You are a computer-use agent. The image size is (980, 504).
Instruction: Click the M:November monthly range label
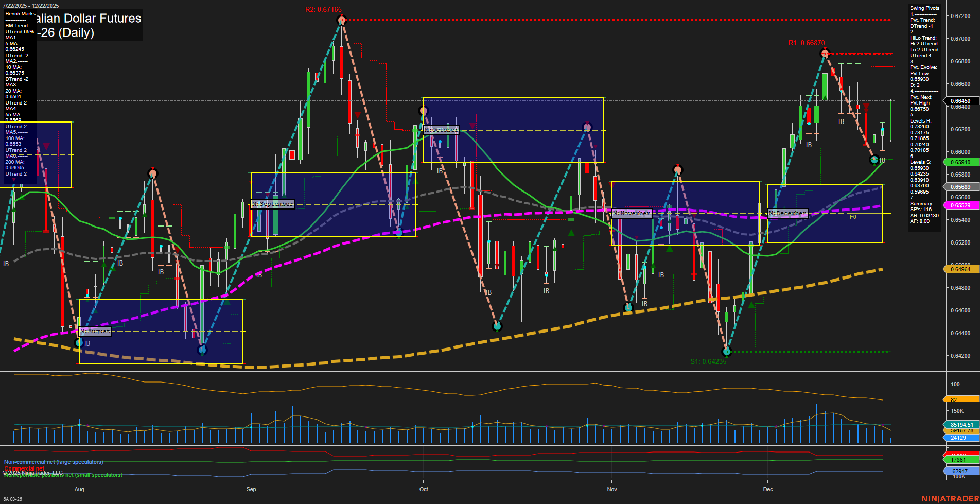pos(632,213)
